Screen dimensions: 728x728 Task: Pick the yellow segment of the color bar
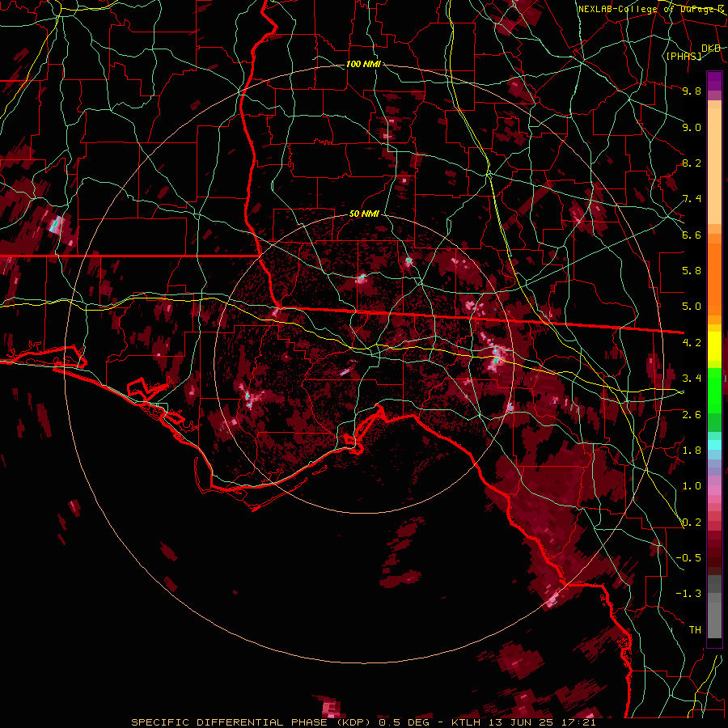(x=714, y=346)
